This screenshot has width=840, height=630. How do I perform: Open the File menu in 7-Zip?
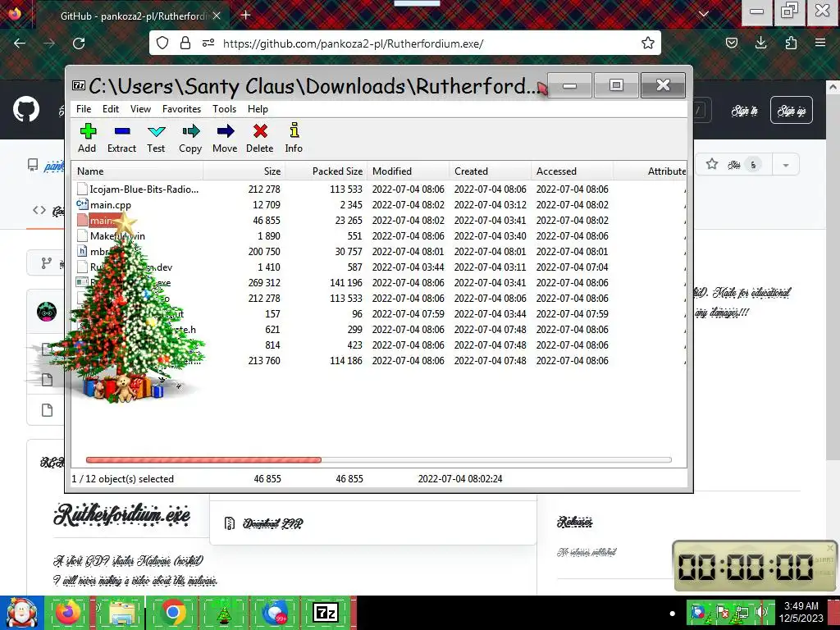(x=84, y=109)
